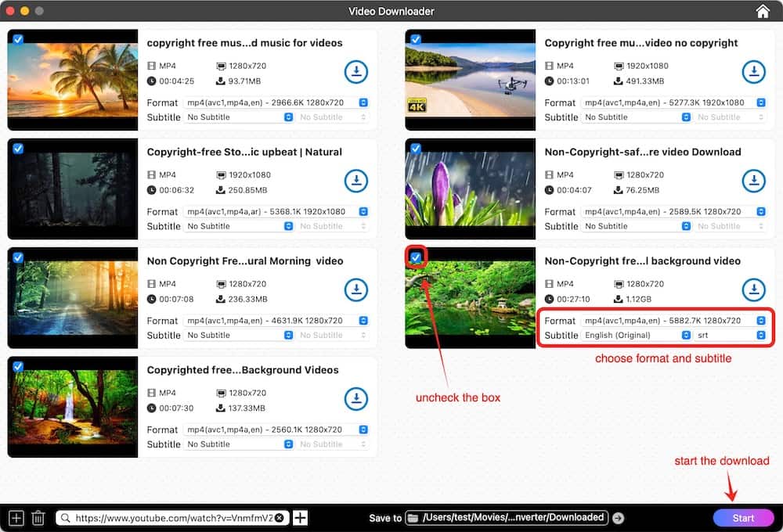Uncheck the Copyrighted free Background Videos checkbox

coord(18,366)
